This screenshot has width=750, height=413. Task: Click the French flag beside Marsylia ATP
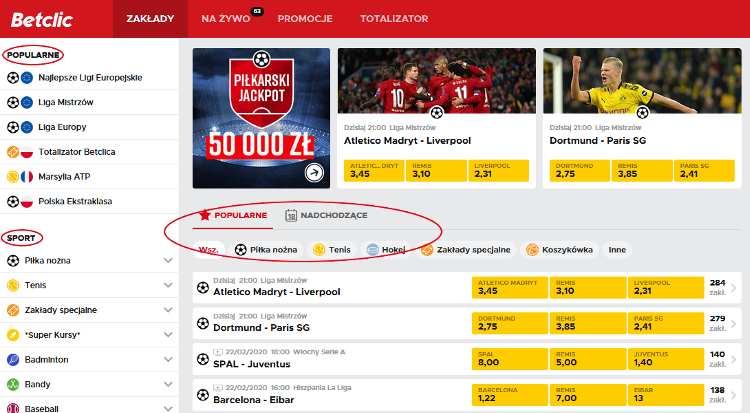click(27, 177)
